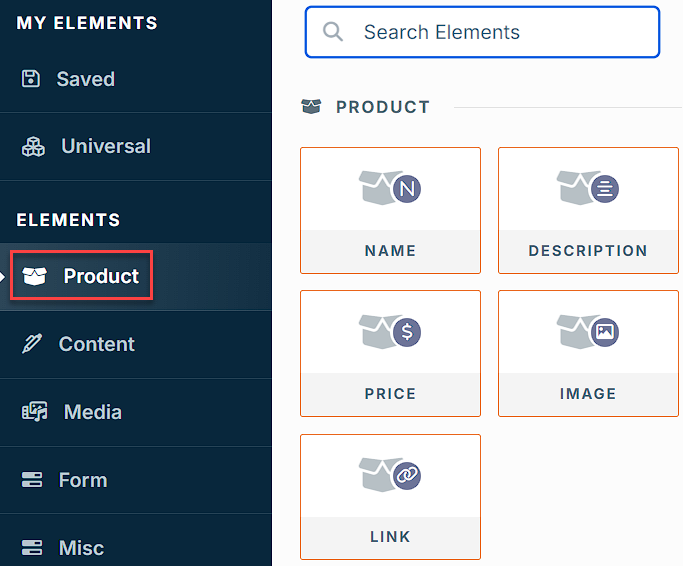Click the Misc sidebar icon
683x566 pixels.
pyautogui.click(x=32, y=548)
